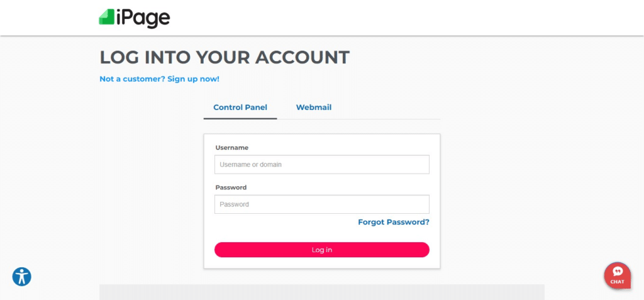Switch to the Webmail tab
This screenshot has height=300, width=644.
314,108
